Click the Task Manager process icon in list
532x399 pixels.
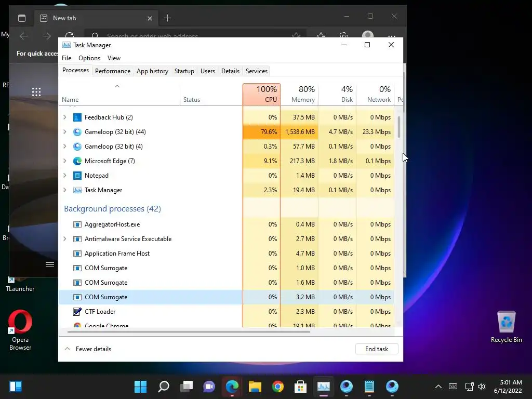77,190
